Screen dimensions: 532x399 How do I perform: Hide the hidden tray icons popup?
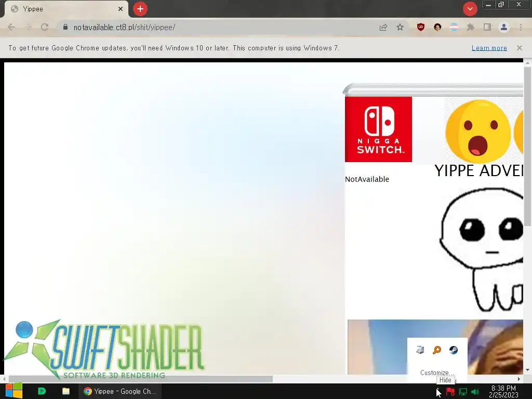coord(438,392)
